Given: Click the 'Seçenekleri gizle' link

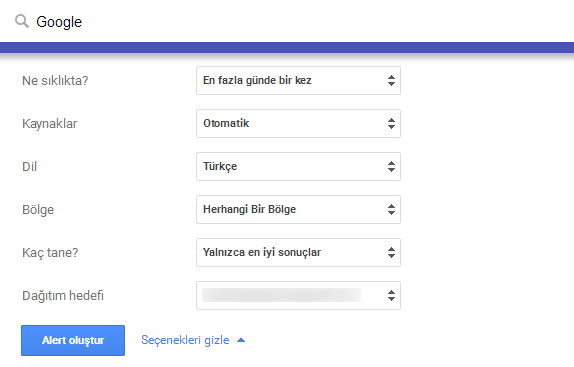Looking at the screenshot, I should (x=185, y=340).
